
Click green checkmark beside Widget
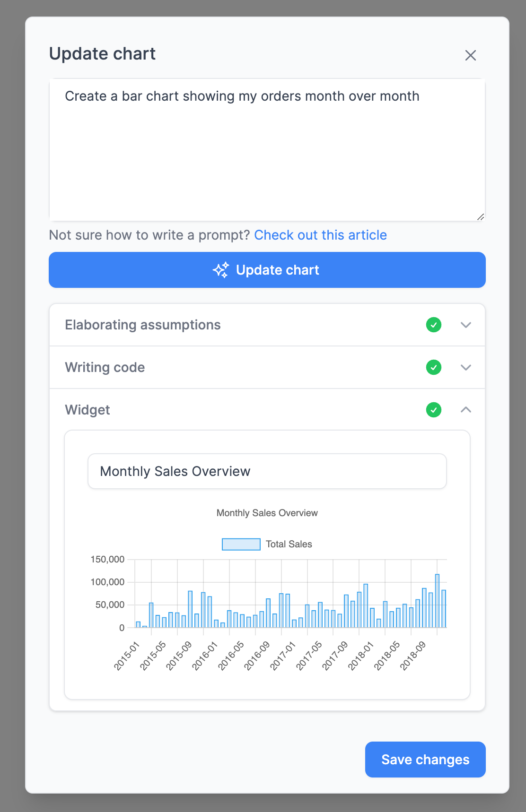pyautogui.click(x=434, y=410)
